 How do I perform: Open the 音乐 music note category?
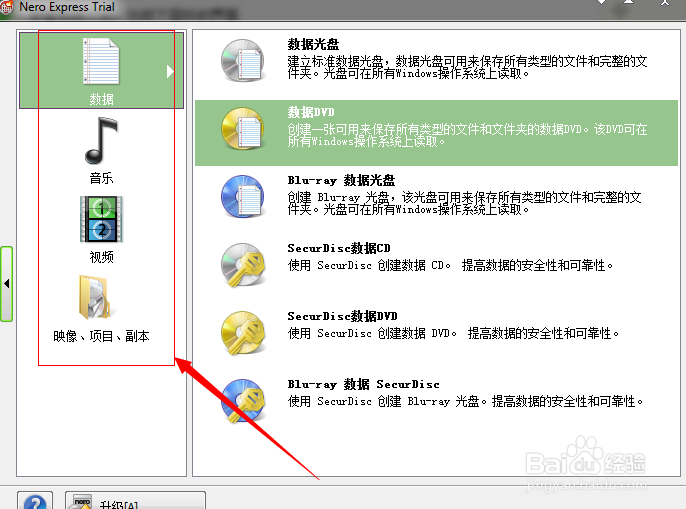[x=101, y=140]
